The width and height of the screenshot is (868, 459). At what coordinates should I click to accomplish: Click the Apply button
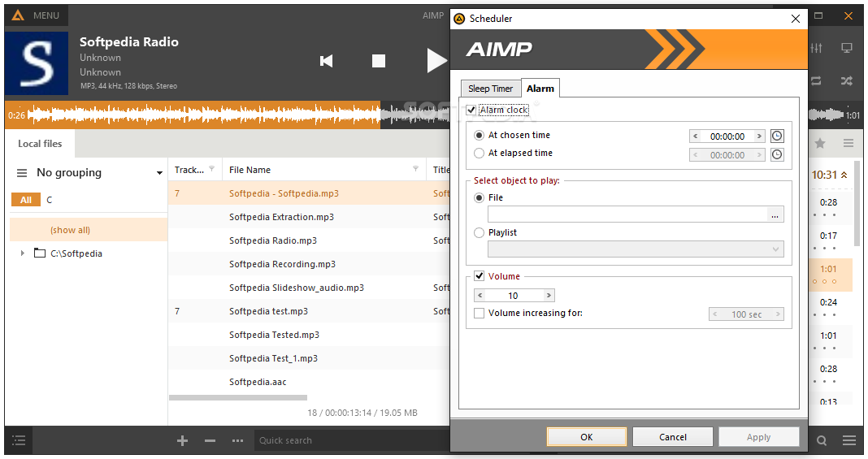pos(758,437)
